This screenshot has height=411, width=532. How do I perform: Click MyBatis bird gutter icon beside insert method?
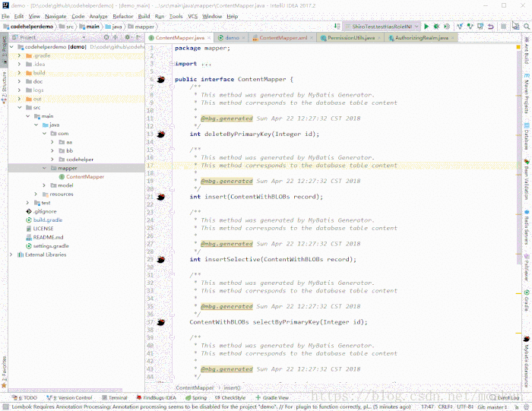161,197
